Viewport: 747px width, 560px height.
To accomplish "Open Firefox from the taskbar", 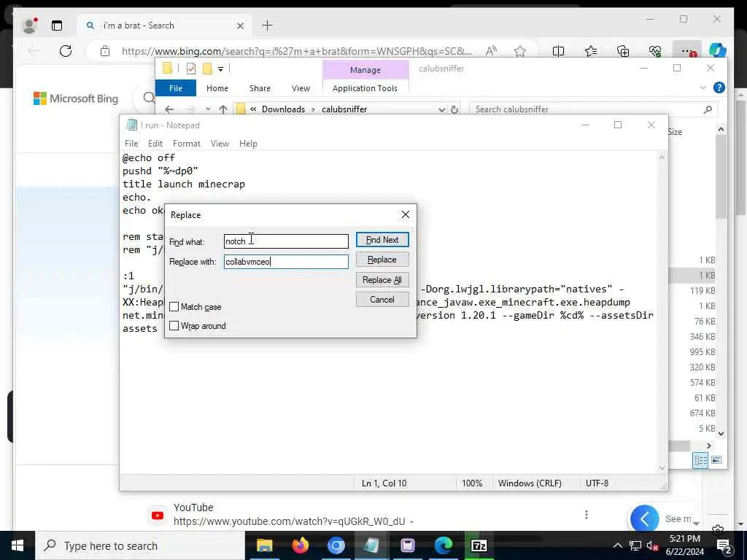I will 300,545.
